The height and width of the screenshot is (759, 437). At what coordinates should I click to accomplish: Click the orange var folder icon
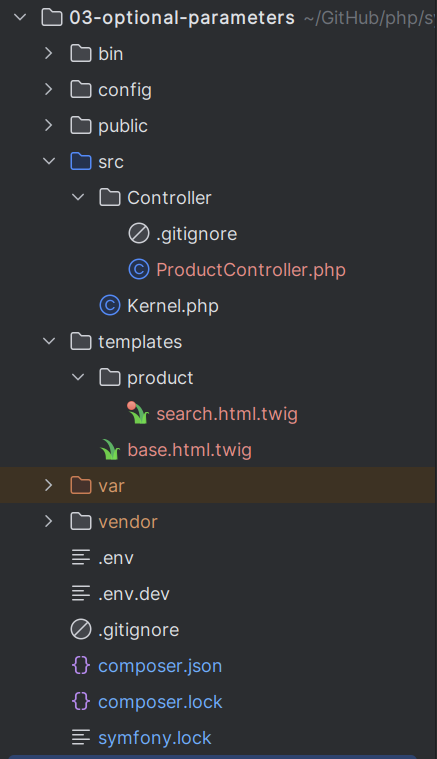(x=81, y=486)
